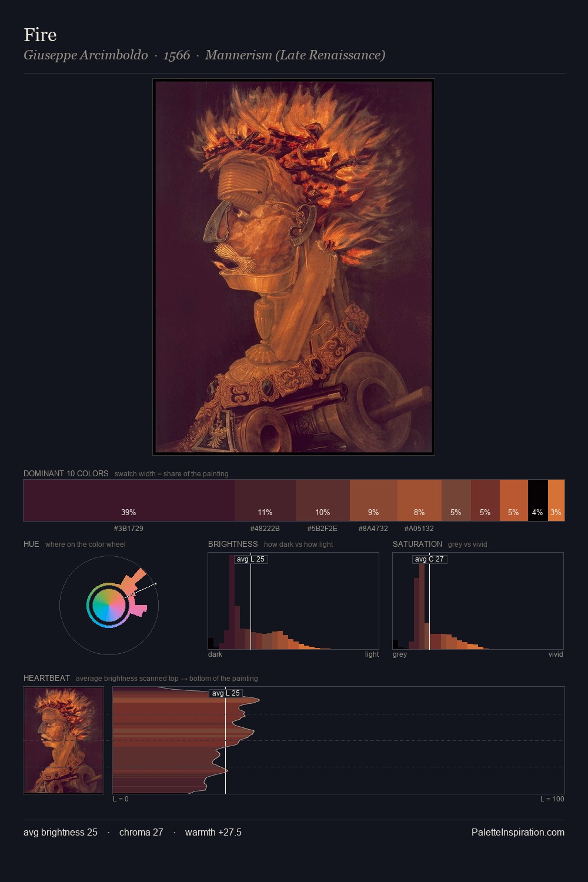Screen dimensions: 588x882
Task: Click hex code #5B2F2E
Action: (x=323, y=528)
